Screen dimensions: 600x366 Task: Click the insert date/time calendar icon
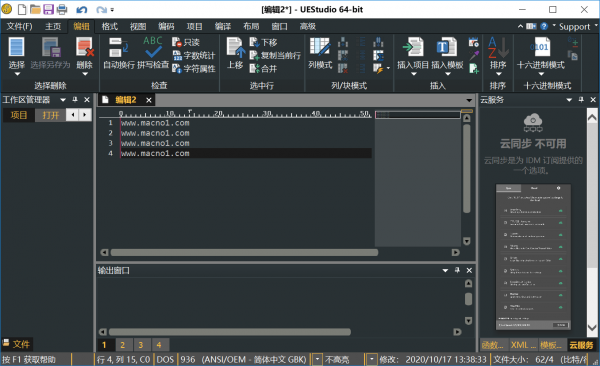pos(474,42)
